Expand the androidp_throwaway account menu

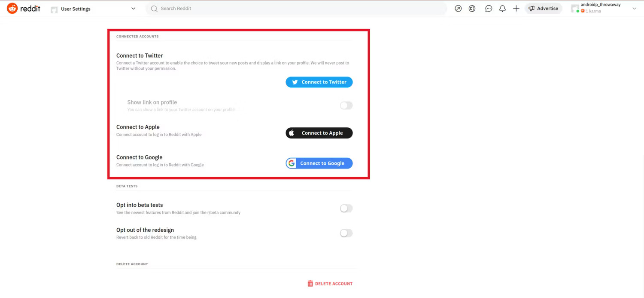click(604, 9)
